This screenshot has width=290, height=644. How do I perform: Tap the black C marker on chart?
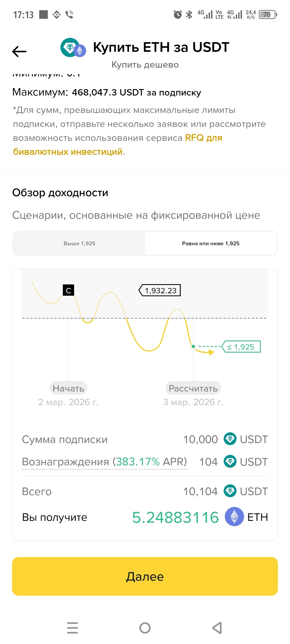(x=68, y=290)
